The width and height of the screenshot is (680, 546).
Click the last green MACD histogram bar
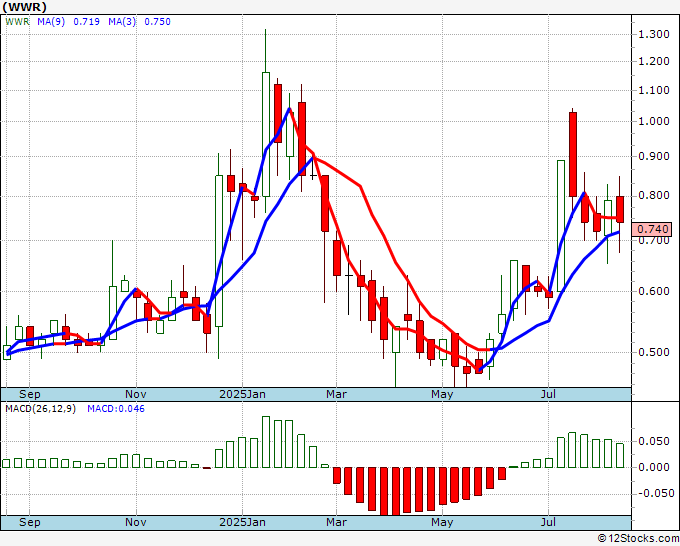(620, 455)
